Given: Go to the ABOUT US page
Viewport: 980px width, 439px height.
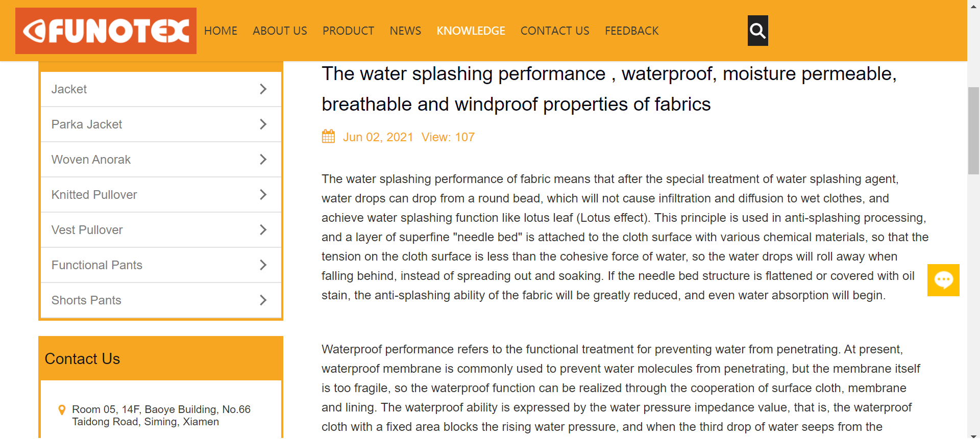Looking at the screenshot, I should (280, 31).
